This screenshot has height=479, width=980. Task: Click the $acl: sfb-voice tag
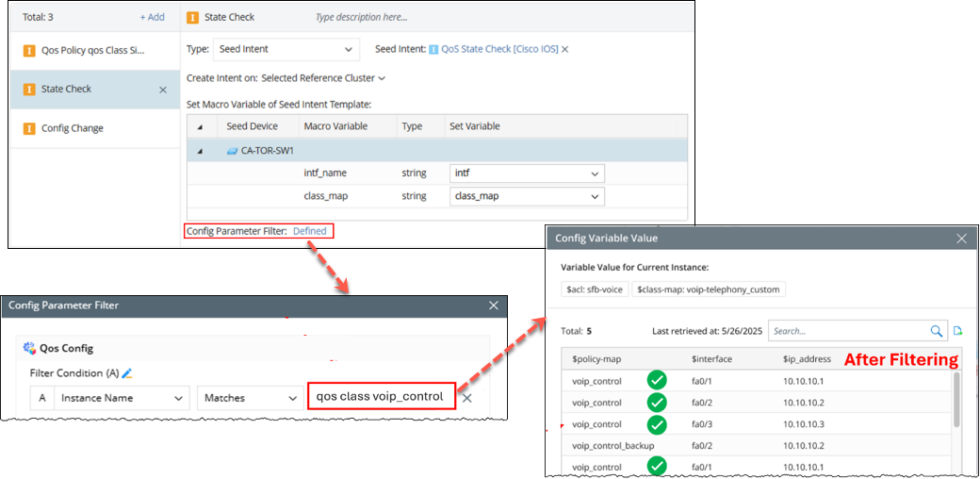pos(595,289)
